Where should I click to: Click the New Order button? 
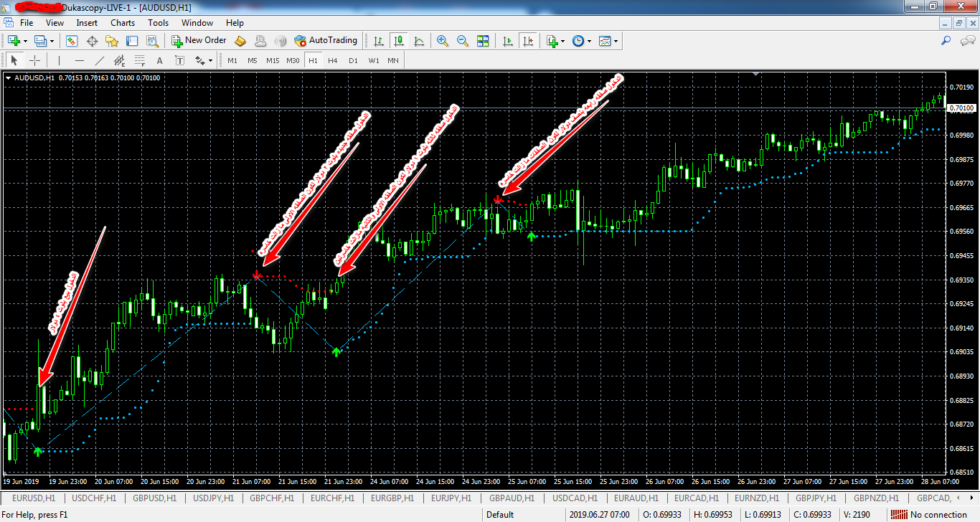click(198, 41)
